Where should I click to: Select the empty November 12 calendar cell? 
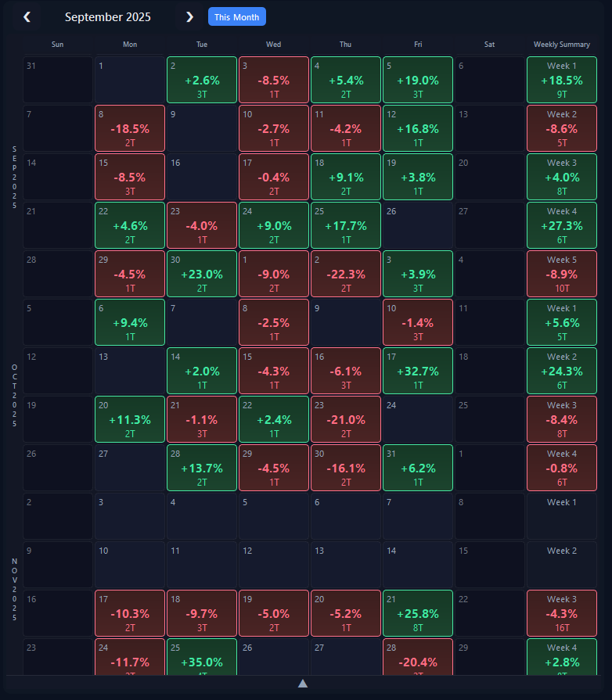[x=273, y=564]
